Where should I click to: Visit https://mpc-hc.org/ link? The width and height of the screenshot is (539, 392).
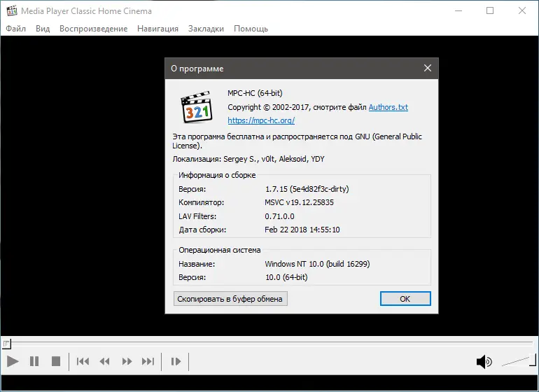click(x=261, y=120)
